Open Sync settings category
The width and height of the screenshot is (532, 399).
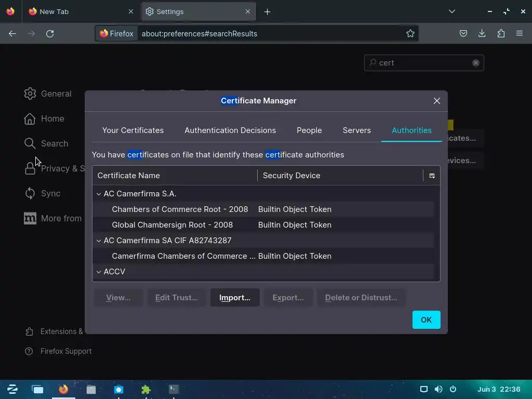click(43, 193)
